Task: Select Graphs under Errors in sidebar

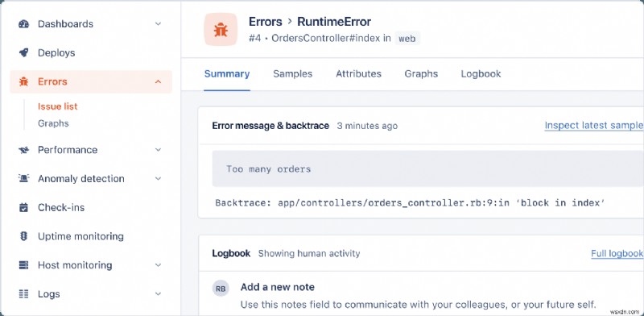Action: [x=53, y=123]
